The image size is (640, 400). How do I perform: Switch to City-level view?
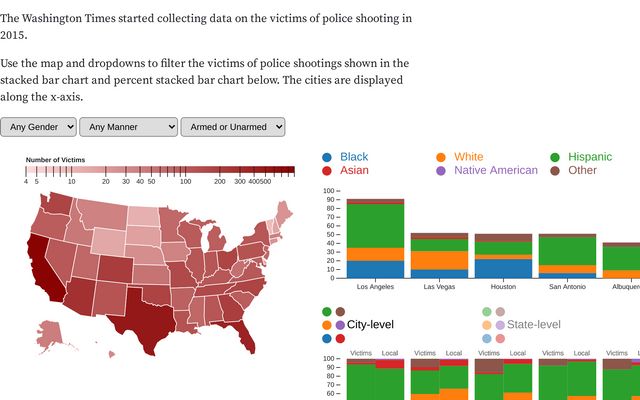(x=370, y=324)
